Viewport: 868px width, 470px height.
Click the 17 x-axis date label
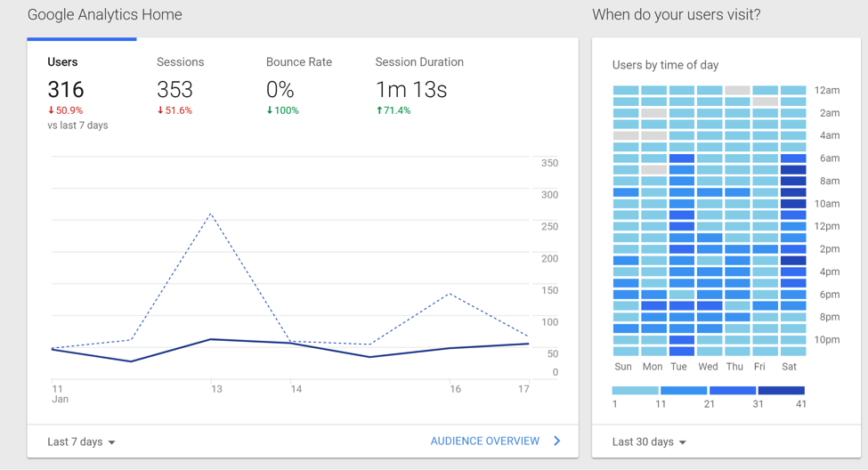click(x=523, y=389)
